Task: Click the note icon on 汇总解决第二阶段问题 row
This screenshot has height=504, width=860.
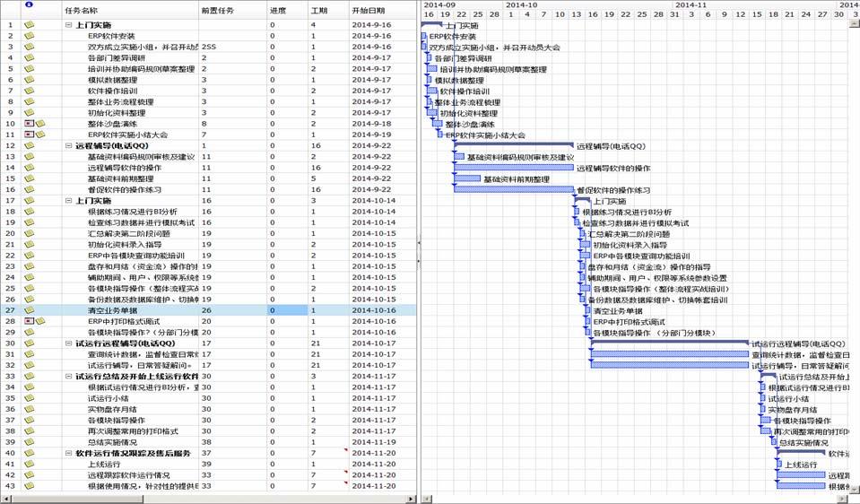Action: (29, 233)
